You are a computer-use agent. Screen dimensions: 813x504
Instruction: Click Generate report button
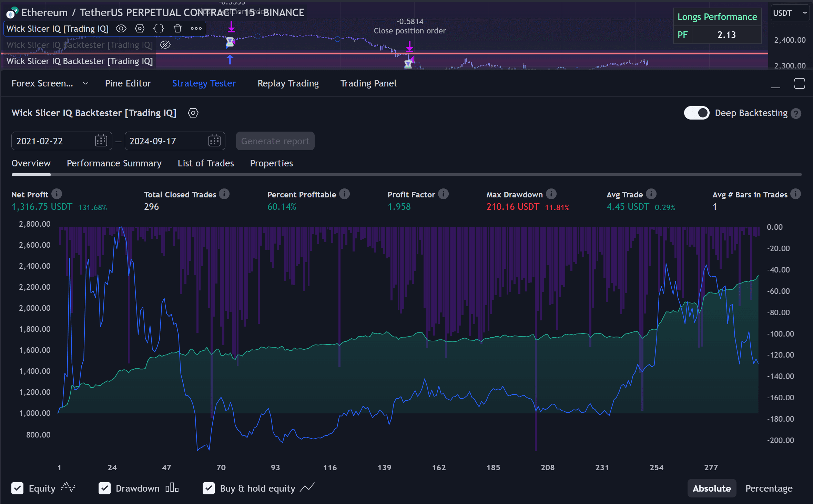275,141
